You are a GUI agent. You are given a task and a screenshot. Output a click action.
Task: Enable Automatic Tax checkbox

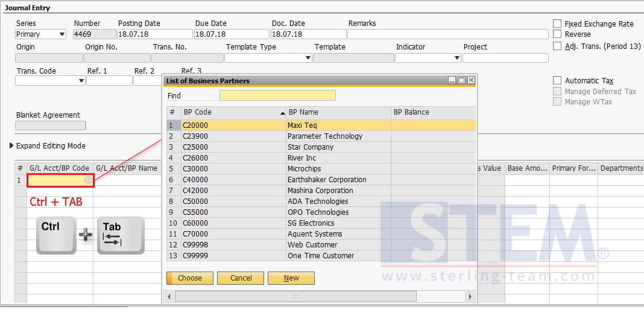pos(557,80)
